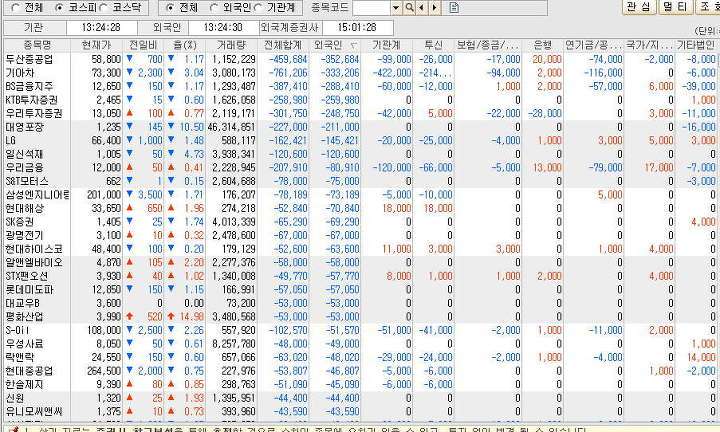The image size is (720, 432).
Task: Select the SK증권 stock row name
Action: pyautogui.click(x=20, y=222)
